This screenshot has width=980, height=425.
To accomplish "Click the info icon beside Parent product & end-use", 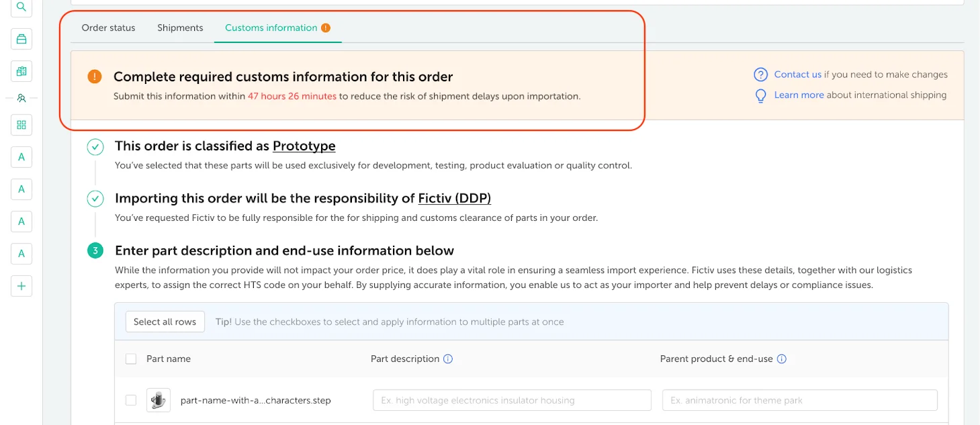I will click(782, 359).
